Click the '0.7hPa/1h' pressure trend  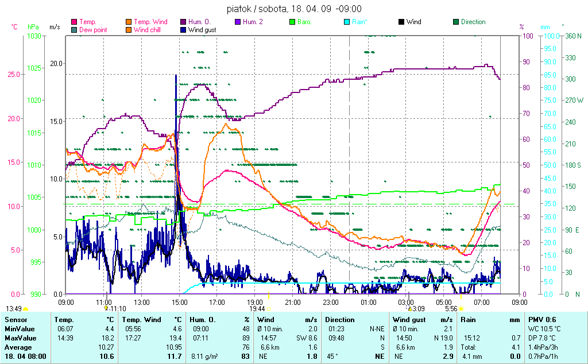click(543, 357)
